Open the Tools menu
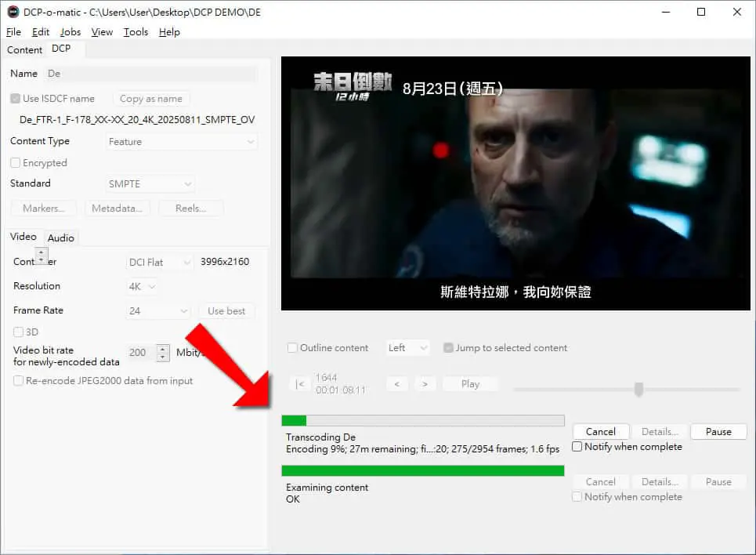The width and height of the screenshot is (756, 555). (136, 32)
